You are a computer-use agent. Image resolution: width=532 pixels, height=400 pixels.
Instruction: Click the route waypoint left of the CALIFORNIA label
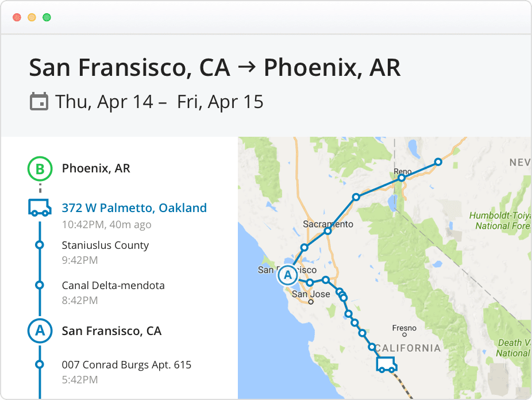[372, 347]
